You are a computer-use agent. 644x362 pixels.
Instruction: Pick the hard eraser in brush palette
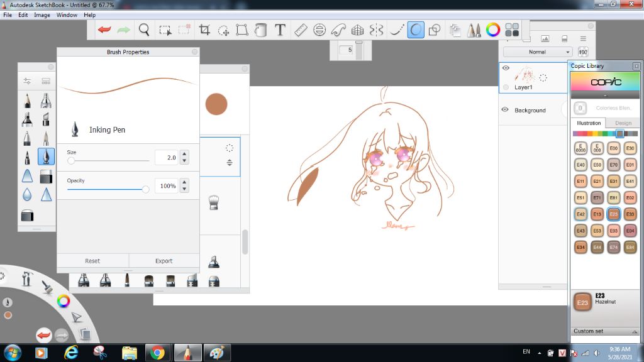coord(46,177)
